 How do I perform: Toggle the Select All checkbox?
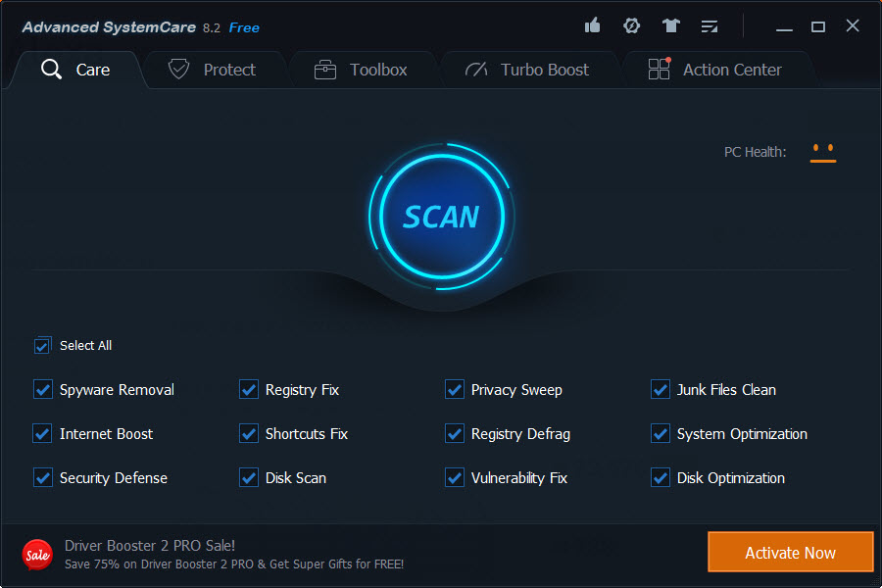point(42,345)
